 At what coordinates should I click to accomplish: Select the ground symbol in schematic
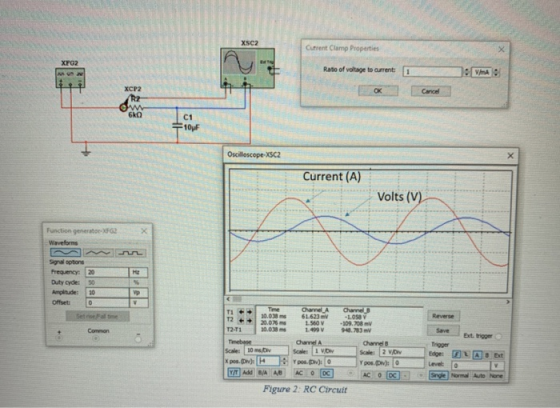(86, 153)
